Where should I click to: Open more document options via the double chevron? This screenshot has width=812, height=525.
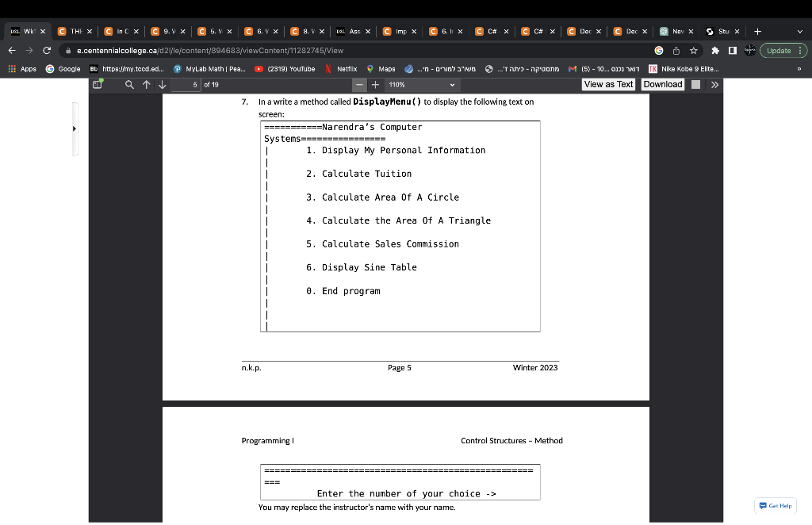[714, 84]
